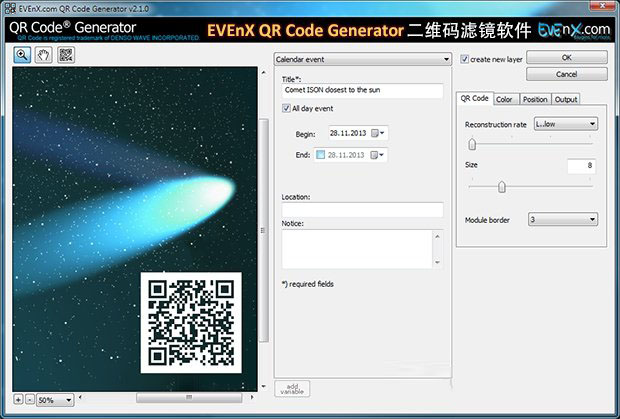This screenshot has height=419, width=620.
Task: Select the hand pan tool
Action: [43, 55]
